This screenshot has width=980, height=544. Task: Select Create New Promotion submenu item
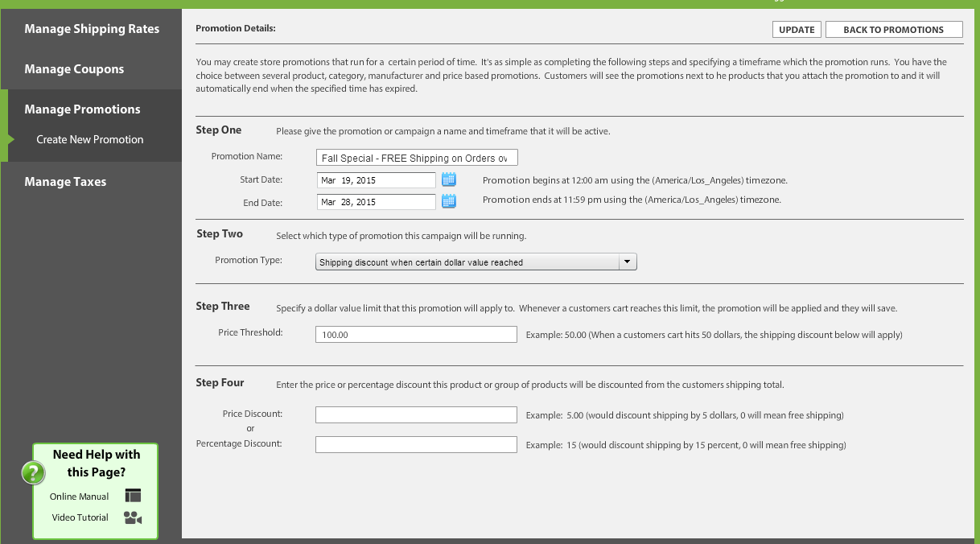(90, 139)
